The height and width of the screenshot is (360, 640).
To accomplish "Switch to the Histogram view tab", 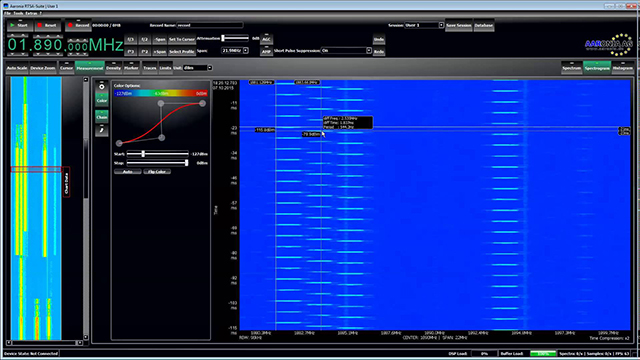I will (622, 68).
